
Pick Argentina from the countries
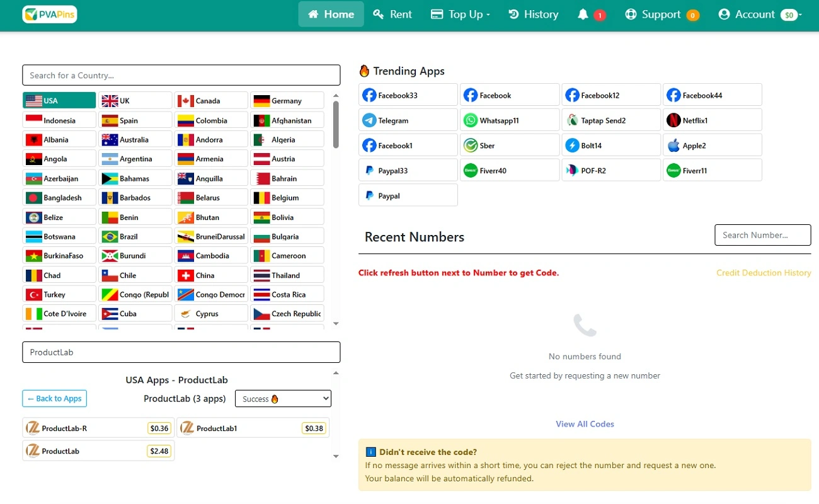pos(135,159)
